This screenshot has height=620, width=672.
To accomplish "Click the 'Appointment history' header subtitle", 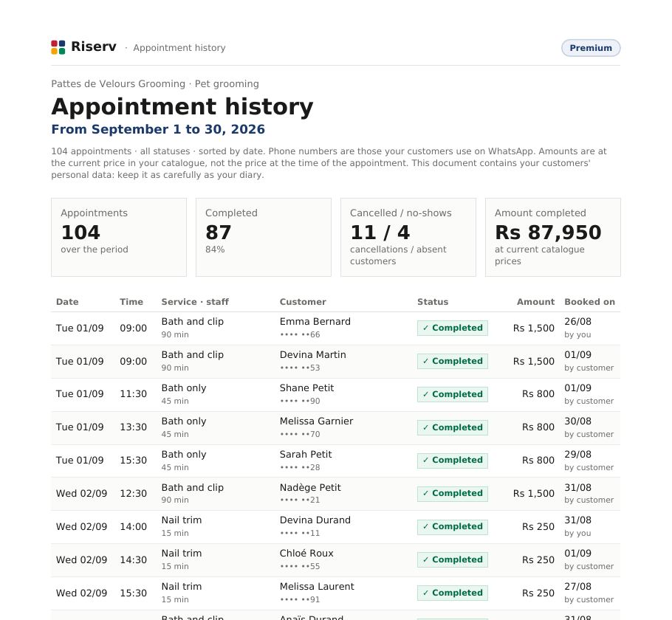I will 179,48.
